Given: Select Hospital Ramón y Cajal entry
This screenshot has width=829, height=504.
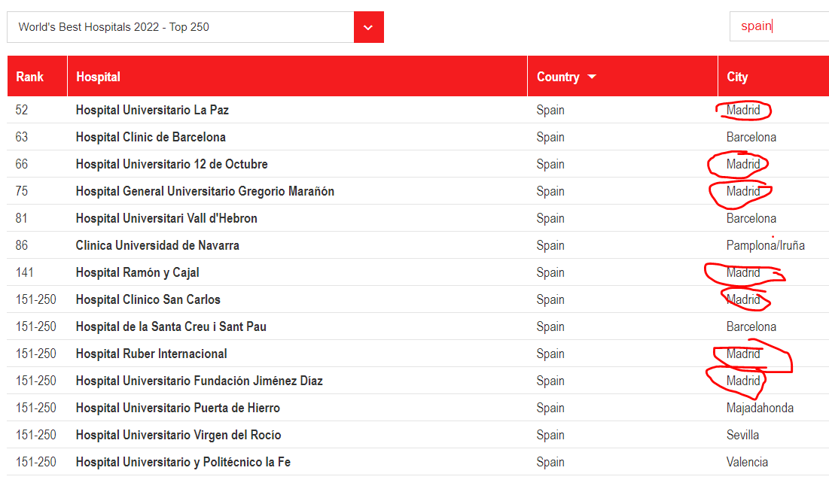Looking at the screenshot, I should (137, 272).
